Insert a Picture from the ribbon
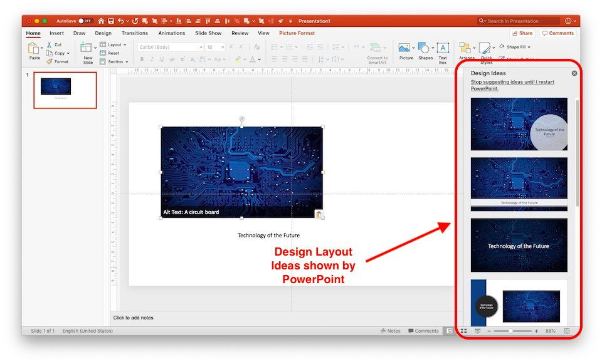This screenshot has height=364, width=602. pyautogui.click(x=404, y=48)
